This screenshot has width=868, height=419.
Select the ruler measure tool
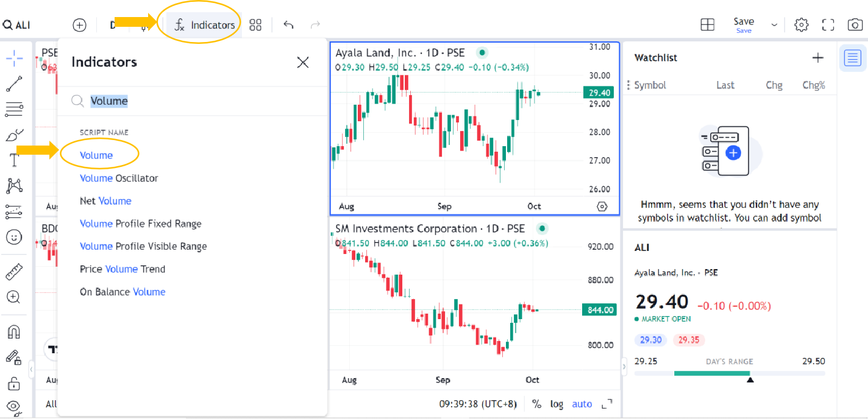(x=14, y=271)
